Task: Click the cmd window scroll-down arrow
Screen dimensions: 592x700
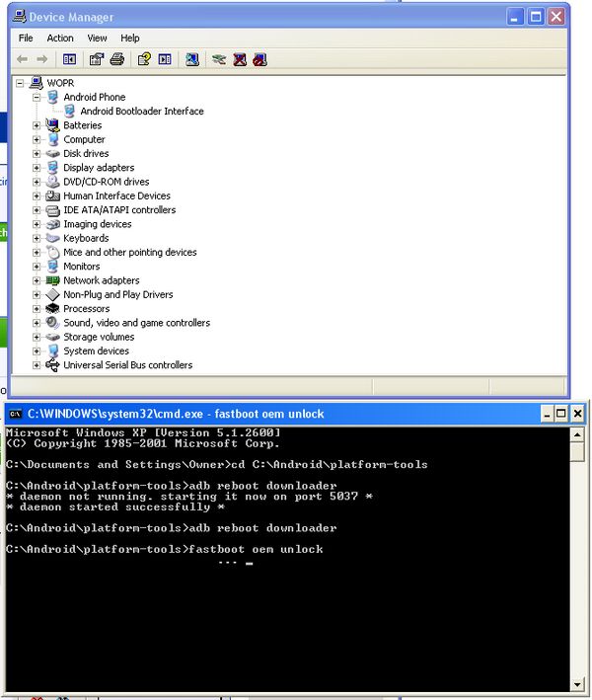Action: [577, 684]
